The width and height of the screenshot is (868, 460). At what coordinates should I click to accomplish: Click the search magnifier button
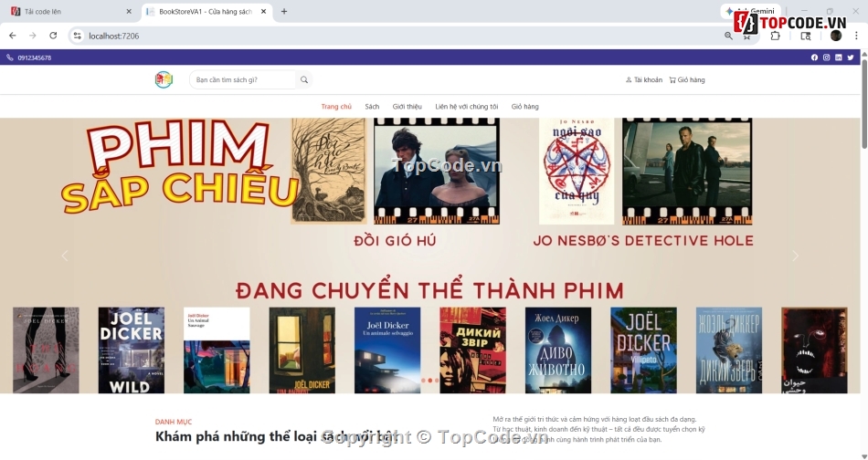click(x=304, y=79)
